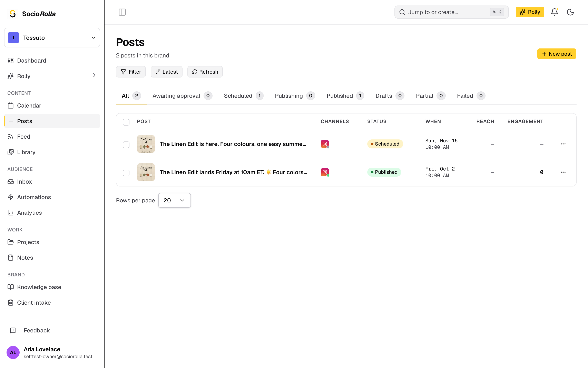Screen dimensions: 588x368
Task: Open Feedback in sidebar
Action: tap(52, 330)
